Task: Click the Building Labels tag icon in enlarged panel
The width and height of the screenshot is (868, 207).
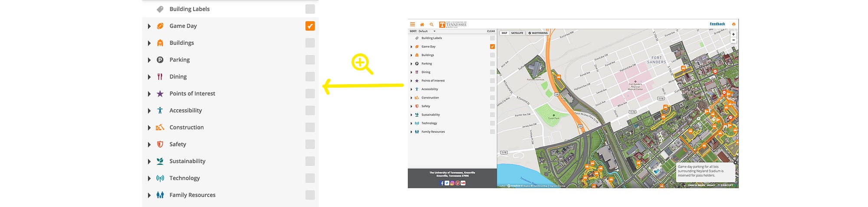Action: coord(160,9)
